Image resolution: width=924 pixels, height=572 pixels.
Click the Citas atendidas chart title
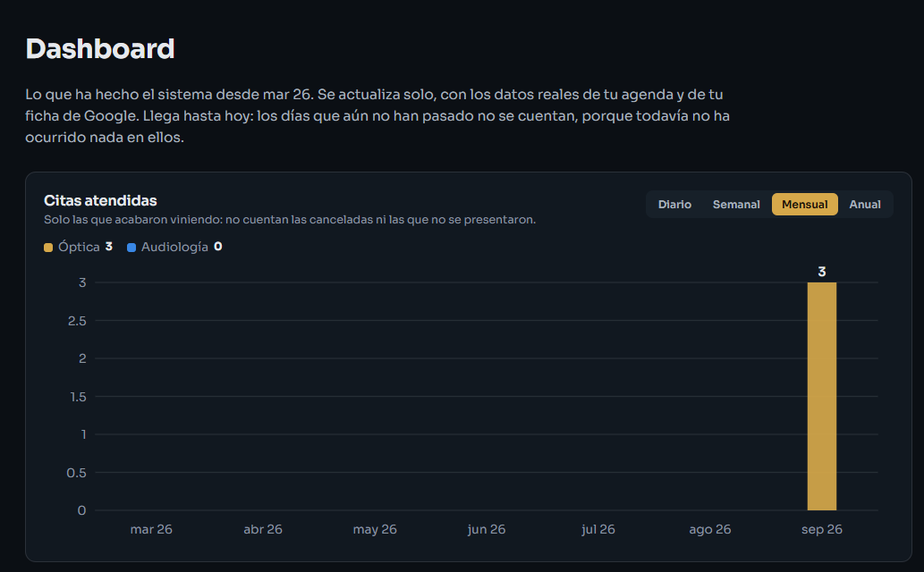pyautogui.click(x=100, y=201)
